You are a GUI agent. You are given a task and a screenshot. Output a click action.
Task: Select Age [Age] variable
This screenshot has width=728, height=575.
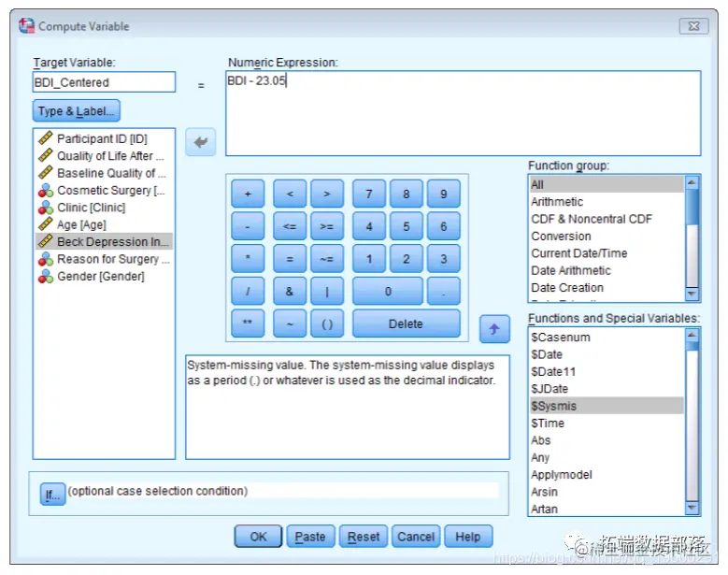click(104, 224)
